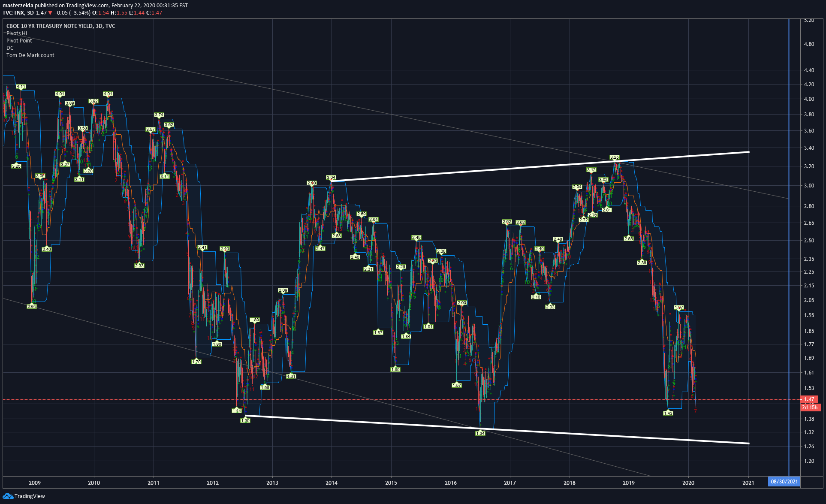Click the 2.49 pivot high label
826x504 pixels.
click(x=416, y=238)
